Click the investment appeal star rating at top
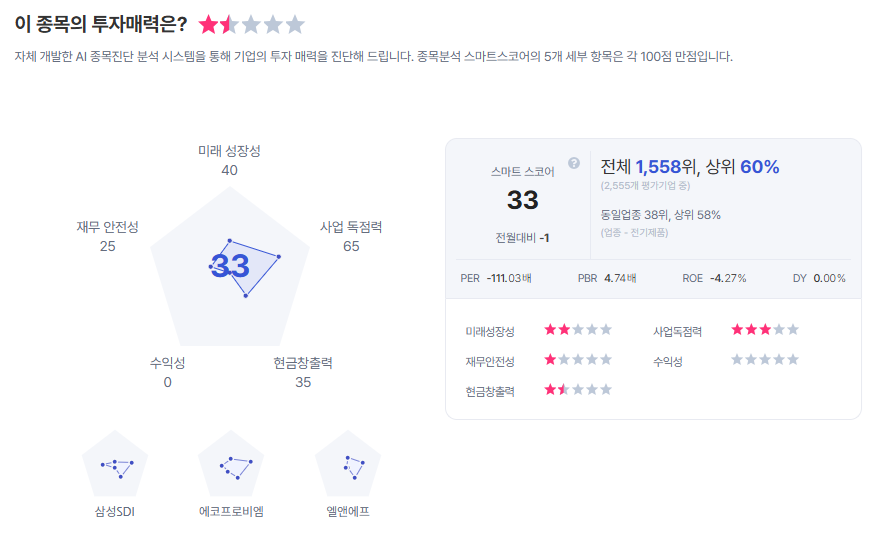Screen dimensions: 878x534 click(251, 25)
